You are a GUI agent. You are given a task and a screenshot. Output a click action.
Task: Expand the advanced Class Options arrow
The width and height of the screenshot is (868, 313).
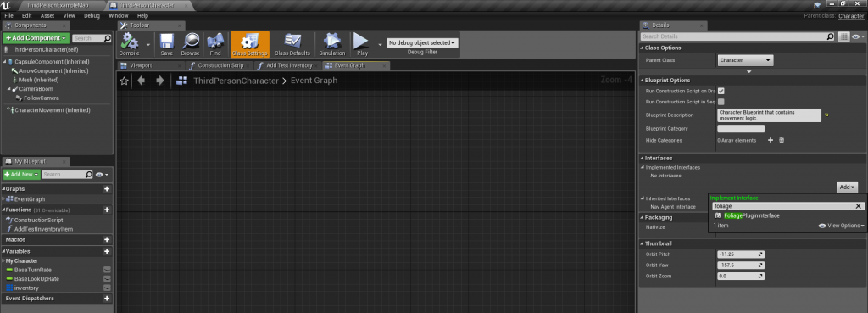coord(749,71)
